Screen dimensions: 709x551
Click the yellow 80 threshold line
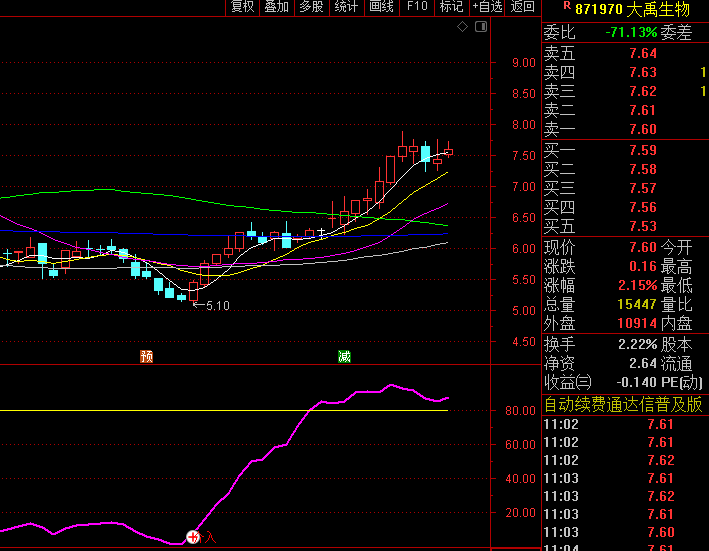click(224, 410)
